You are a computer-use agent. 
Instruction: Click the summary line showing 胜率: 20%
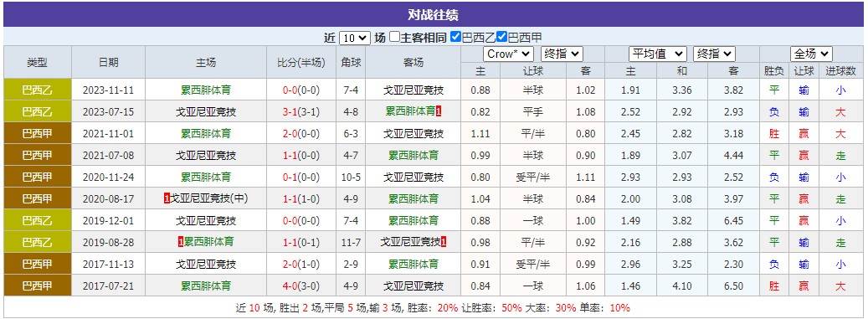433,308
